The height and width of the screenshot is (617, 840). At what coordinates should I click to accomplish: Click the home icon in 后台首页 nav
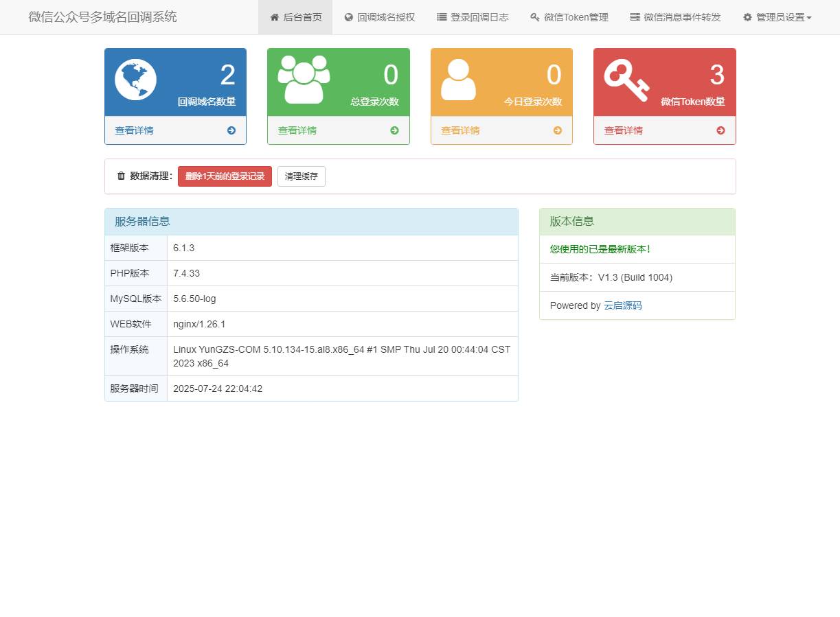(x=274, y=17)
